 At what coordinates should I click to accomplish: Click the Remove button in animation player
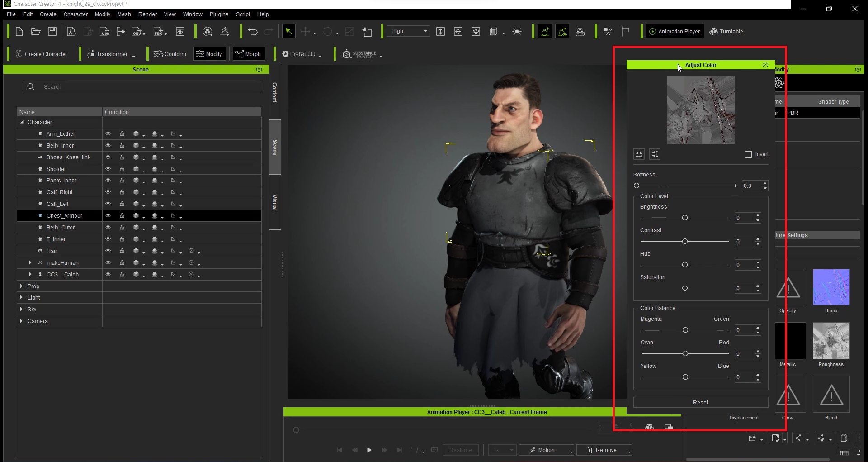click(604, 450)
